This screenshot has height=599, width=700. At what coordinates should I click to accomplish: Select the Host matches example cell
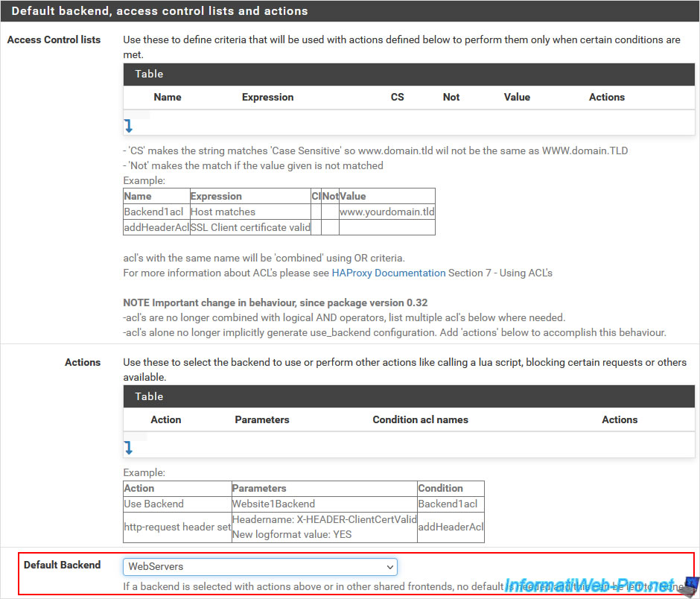pyautogui.click(x=250, y=212)
